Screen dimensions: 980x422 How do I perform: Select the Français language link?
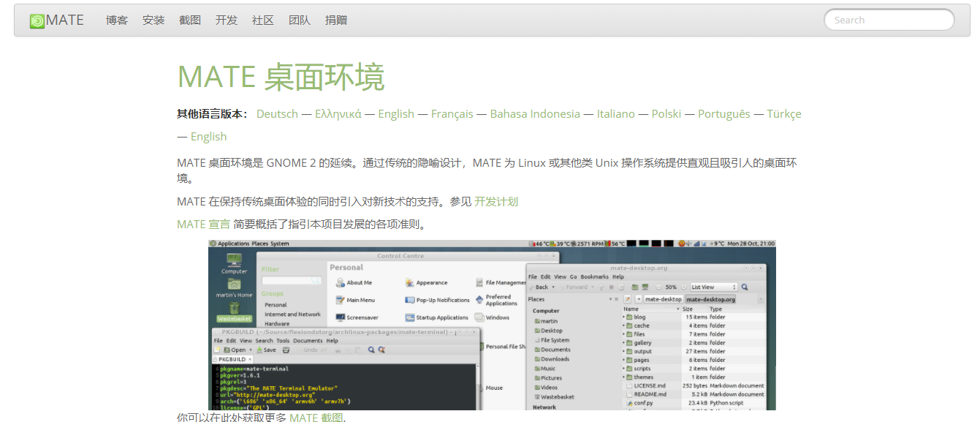(x=452, y=114)
